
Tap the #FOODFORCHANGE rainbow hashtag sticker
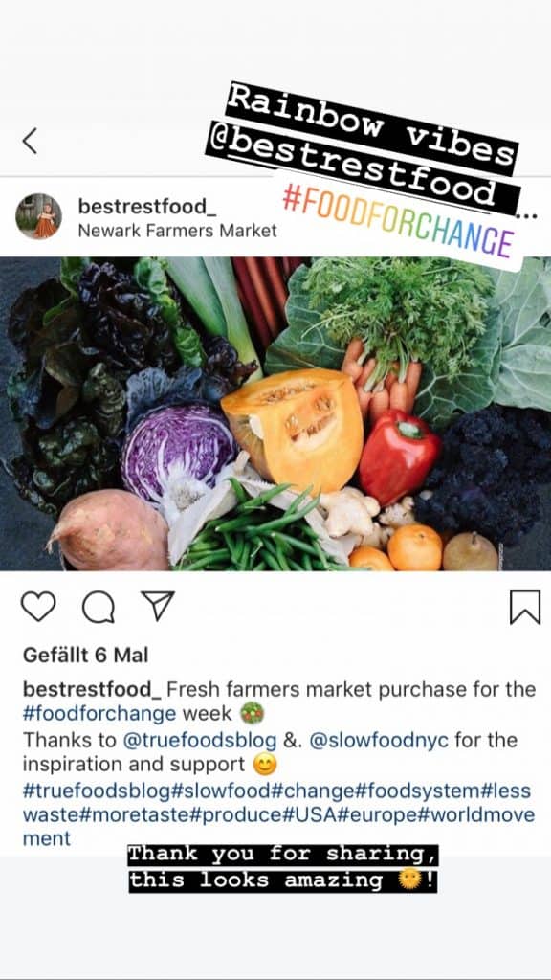coord(397,221)
